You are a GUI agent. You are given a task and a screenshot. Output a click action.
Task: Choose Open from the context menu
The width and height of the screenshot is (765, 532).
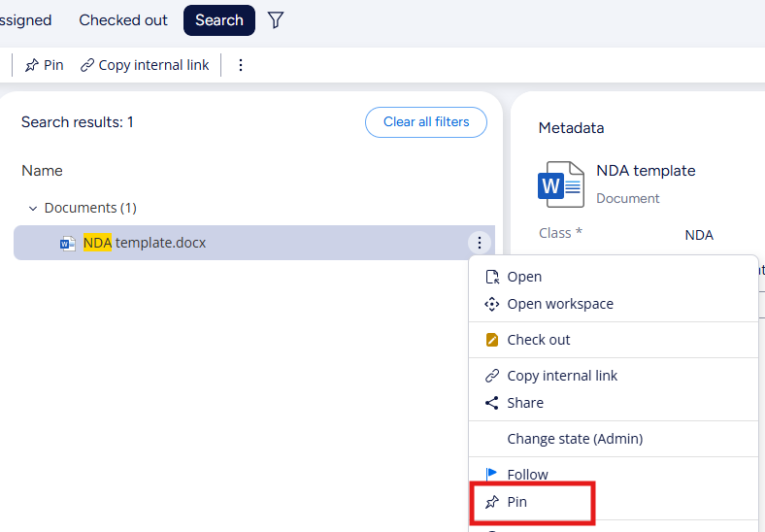524,277
